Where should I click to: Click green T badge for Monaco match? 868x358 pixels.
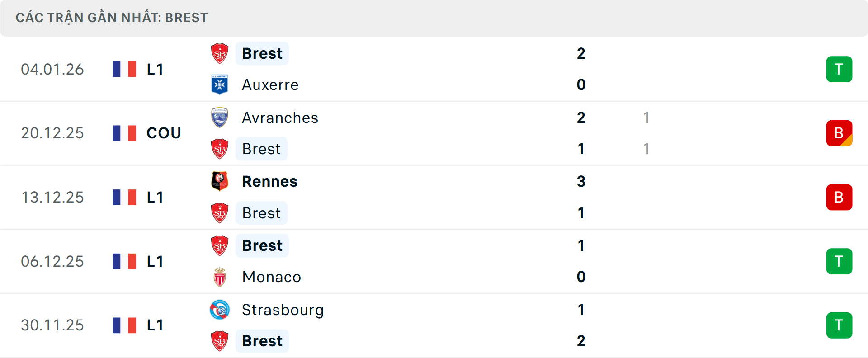click(x=839, y=261)
